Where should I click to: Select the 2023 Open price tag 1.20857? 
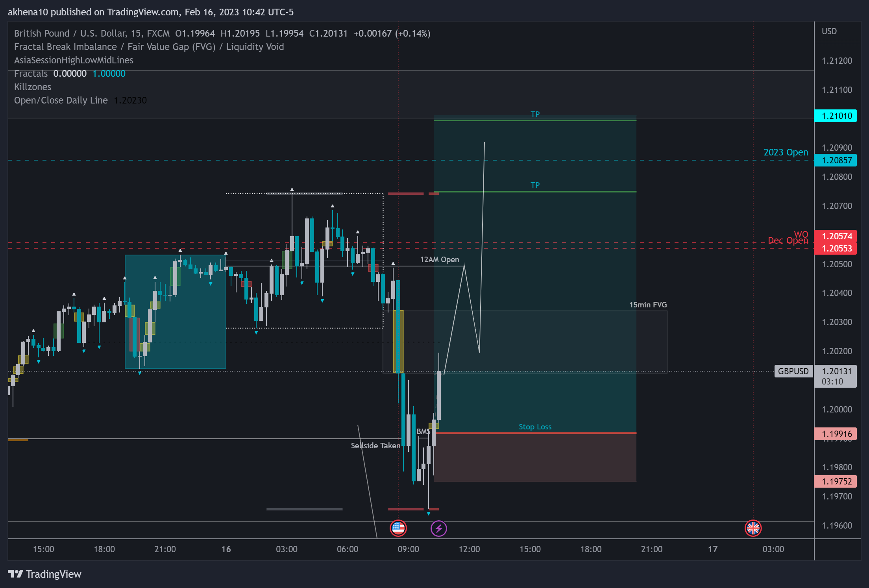pos(835,160)
